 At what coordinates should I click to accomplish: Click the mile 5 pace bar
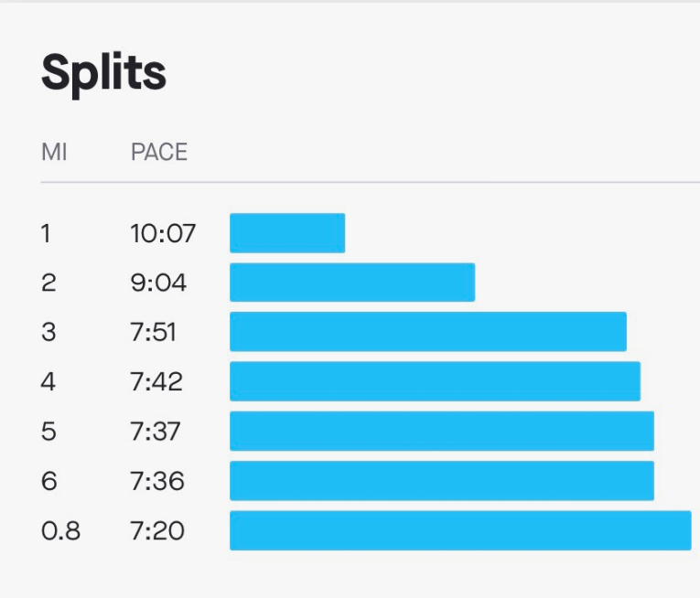tap(442, 431)
